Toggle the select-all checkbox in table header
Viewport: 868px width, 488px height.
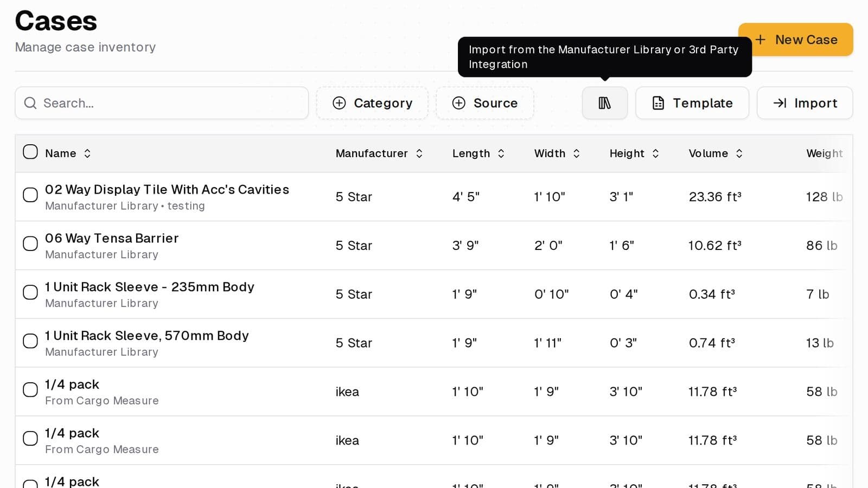pyautogui.click(x=30, y=152)
